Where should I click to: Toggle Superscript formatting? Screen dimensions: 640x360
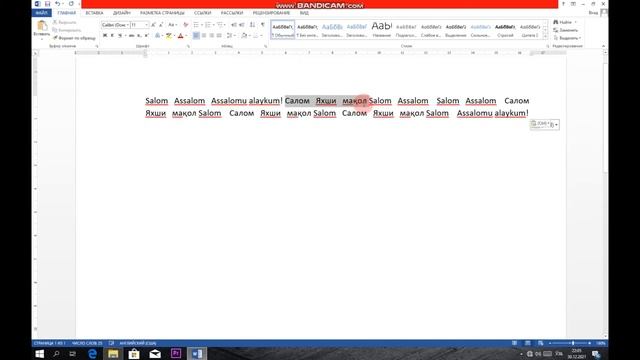147,36
